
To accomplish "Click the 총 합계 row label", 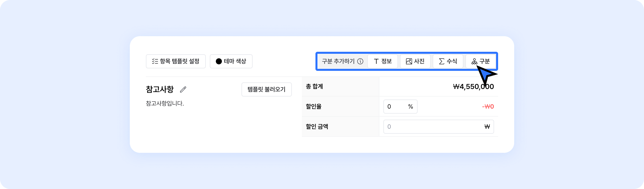I will click(x=314, y=86).
